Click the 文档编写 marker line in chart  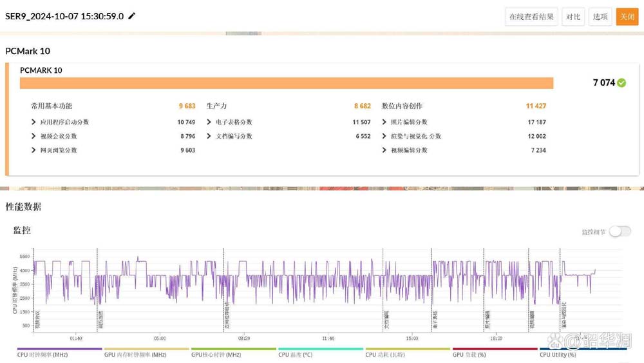pyautogui.click(x=383, y=290)
